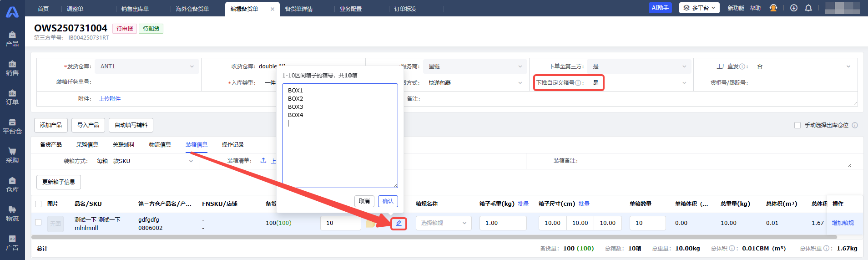Open the 物流信息 sub-tab
The height and width of the screenshot is (260, 868).
[x=160, y=145]
